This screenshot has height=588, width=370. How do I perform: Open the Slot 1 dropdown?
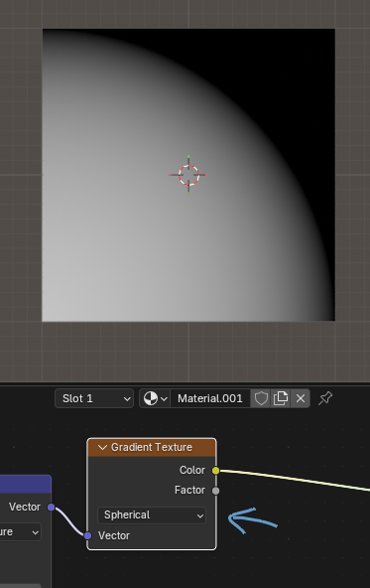(x=94, y=398)
